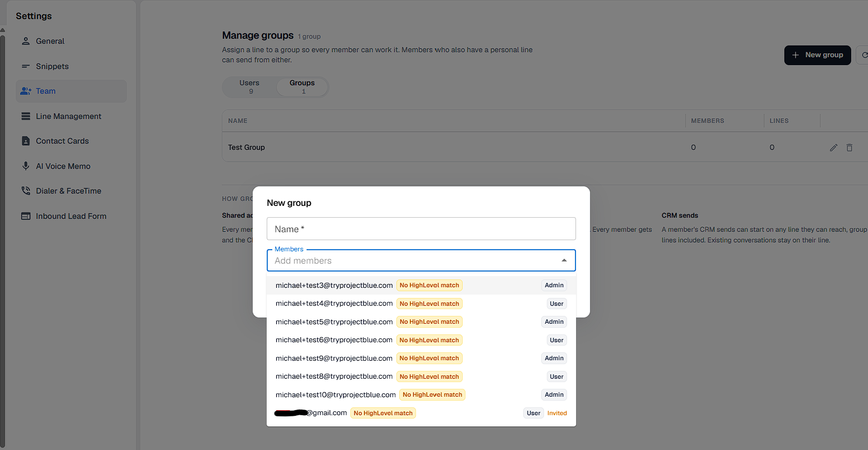Open General settings person icon
The height and width of the screenshot is (450, 868).
pos(26,41)
